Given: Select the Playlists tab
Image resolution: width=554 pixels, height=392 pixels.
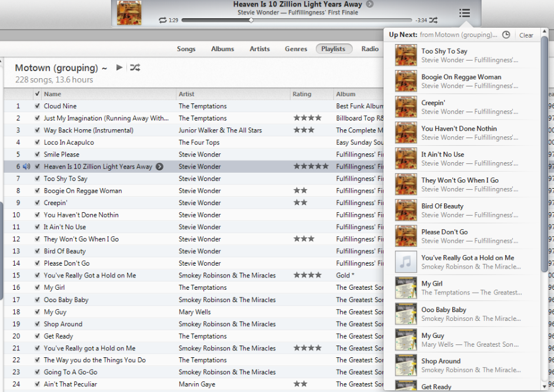Looking at the screenshot, I should click(333, 49).
